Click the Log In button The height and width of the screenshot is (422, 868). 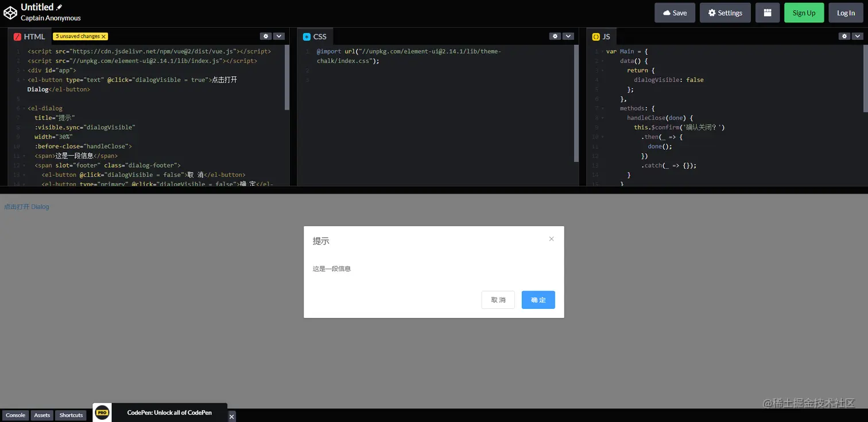(846, 13)
